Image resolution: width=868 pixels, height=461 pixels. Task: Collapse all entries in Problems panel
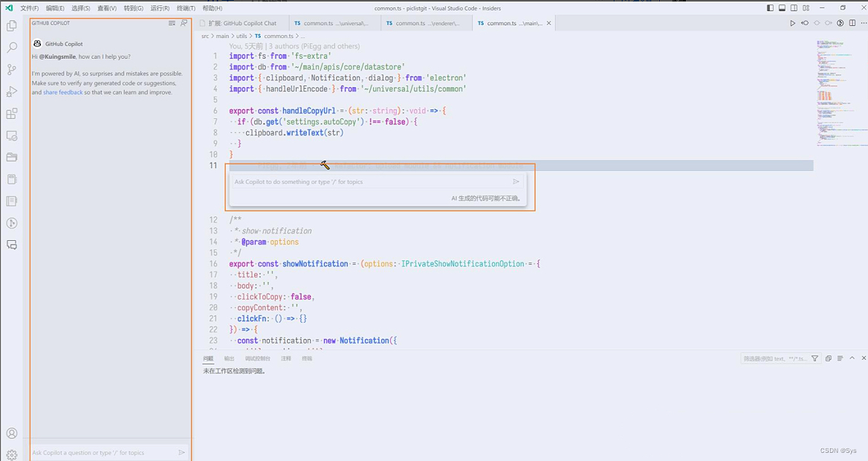pyautogui.click(x=829, y=358)
